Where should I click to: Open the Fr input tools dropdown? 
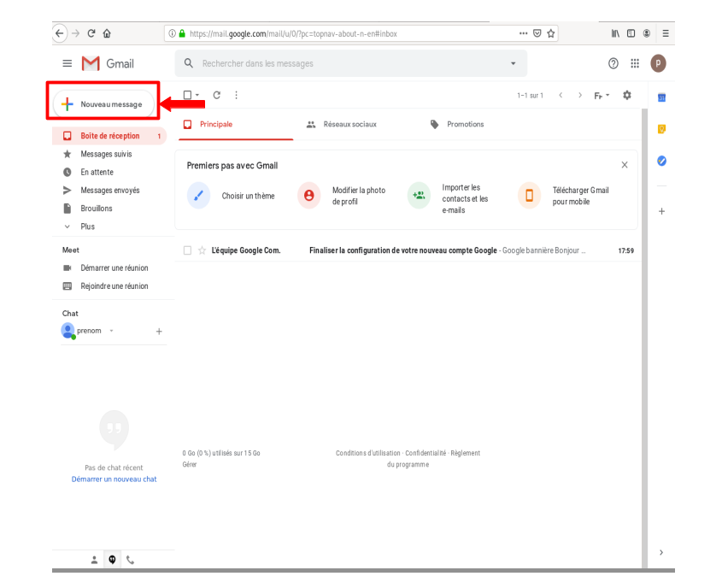coord(602,96)
